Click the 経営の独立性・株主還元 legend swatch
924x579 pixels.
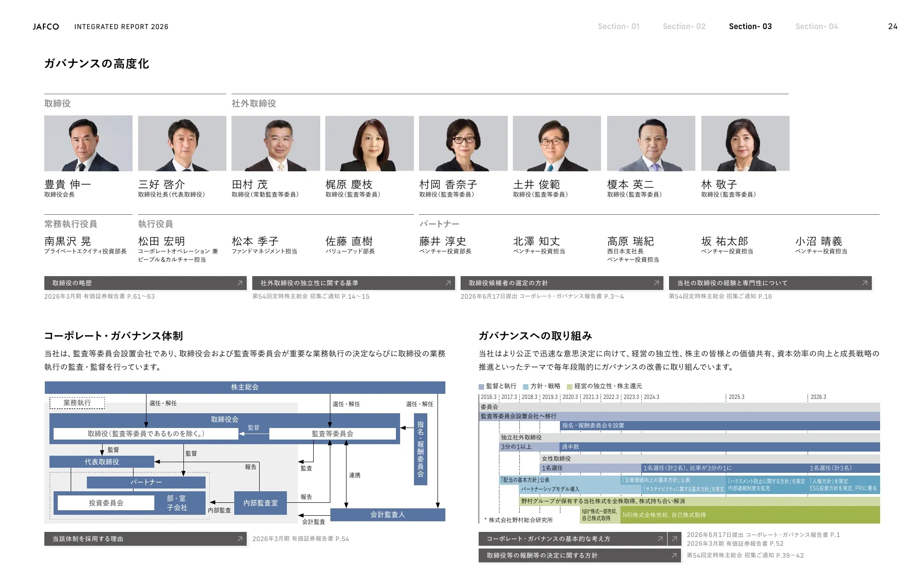coord(570,386)
